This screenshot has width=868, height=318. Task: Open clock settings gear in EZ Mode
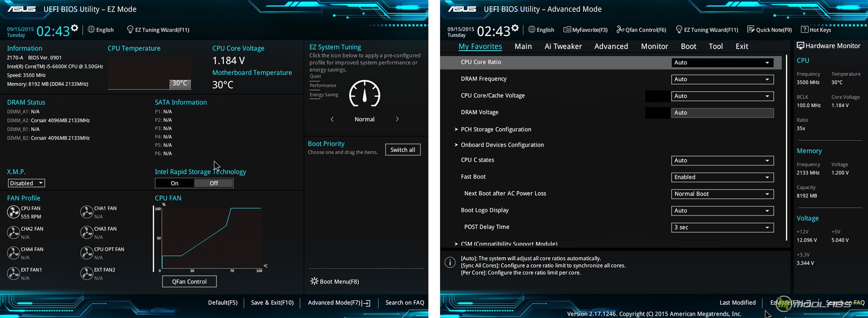click(x=75, y=28)
